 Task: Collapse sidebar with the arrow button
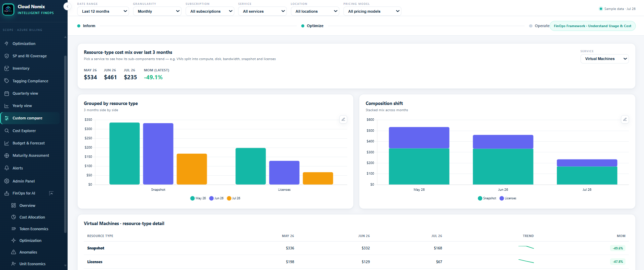click(x=67, y=7)
